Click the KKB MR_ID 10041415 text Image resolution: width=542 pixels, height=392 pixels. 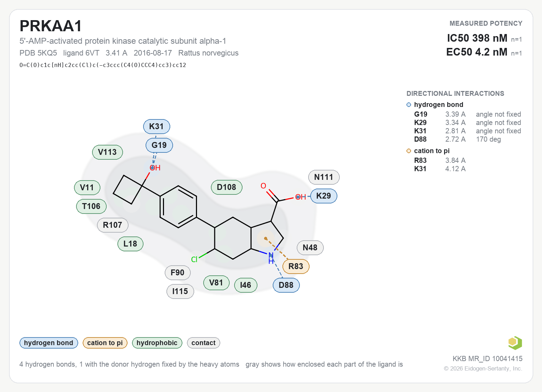pos(487,359)
